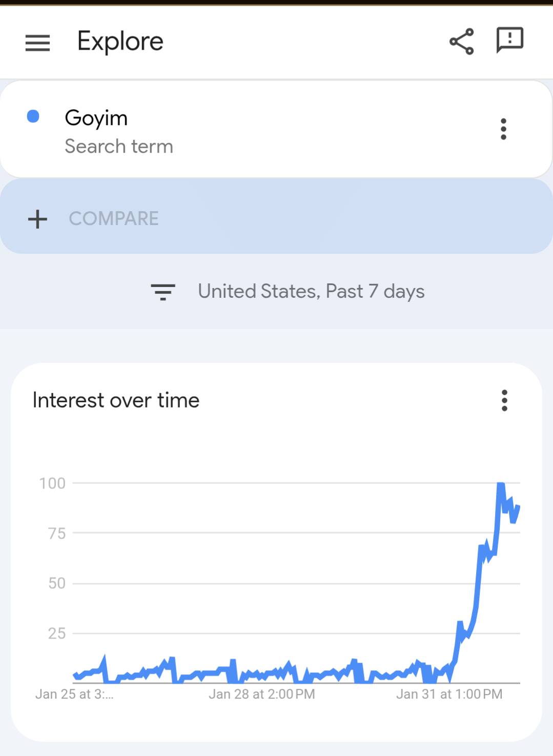Click the plus icon to add comparison
Viewport: 553px width, 756px height.
click(x=37, y=219)
